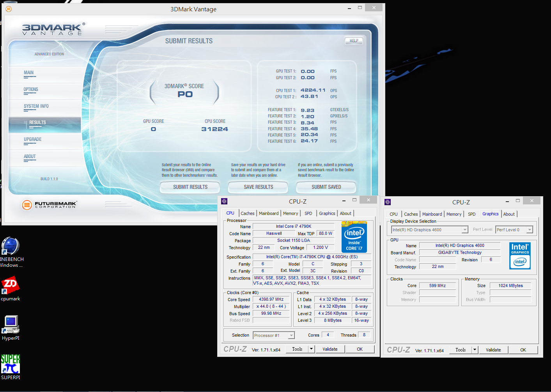Open the HyperPI desktop icon

click(11, 328)
